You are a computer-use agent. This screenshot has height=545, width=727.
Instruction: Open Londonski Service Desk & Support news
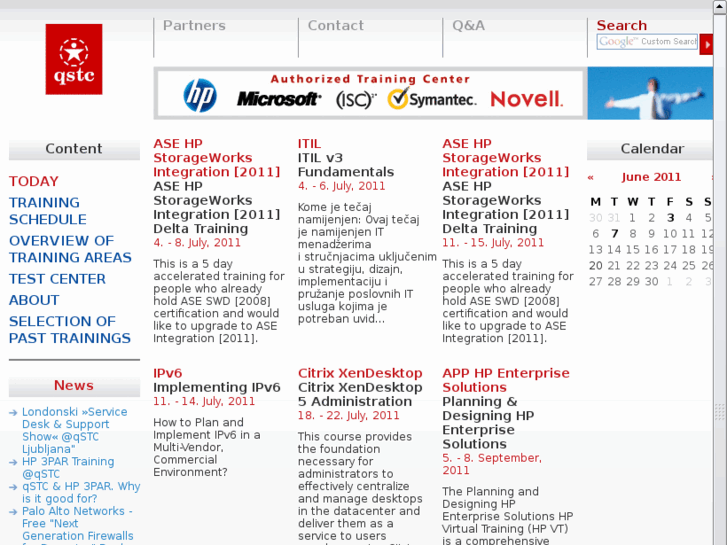coord(74,430)
